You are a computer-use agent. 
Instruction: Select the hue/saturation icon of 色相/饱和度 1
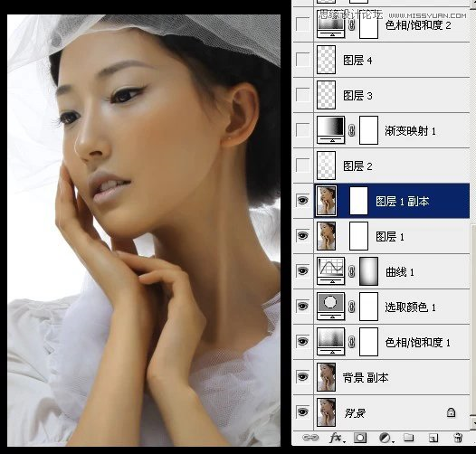tap(330, 342)
